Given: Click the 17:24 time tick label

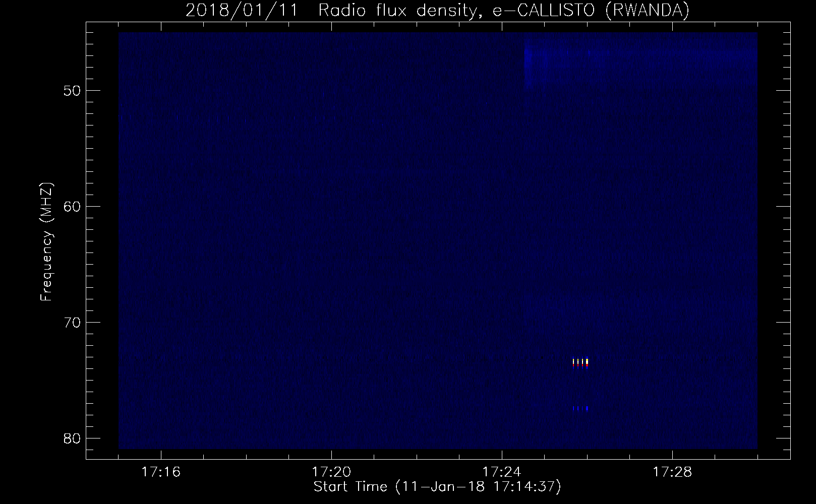Looking at the screenshot, I should tap(502, 472).
